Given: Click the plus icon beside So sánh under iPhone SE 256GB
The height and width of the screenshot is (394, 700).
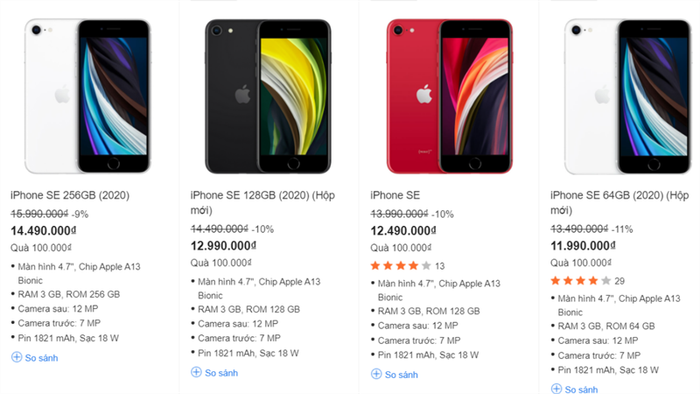Looking at the screenshot, I should tap(17, 357).
